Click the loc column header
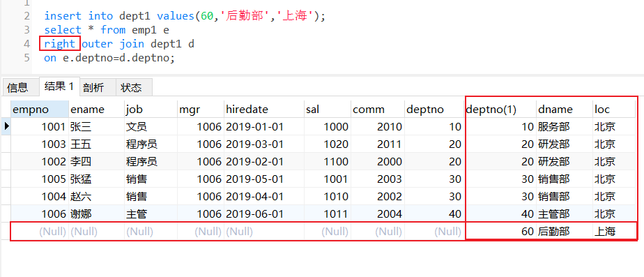This screenshot has height=277, width=644. [x=615, y=110]
